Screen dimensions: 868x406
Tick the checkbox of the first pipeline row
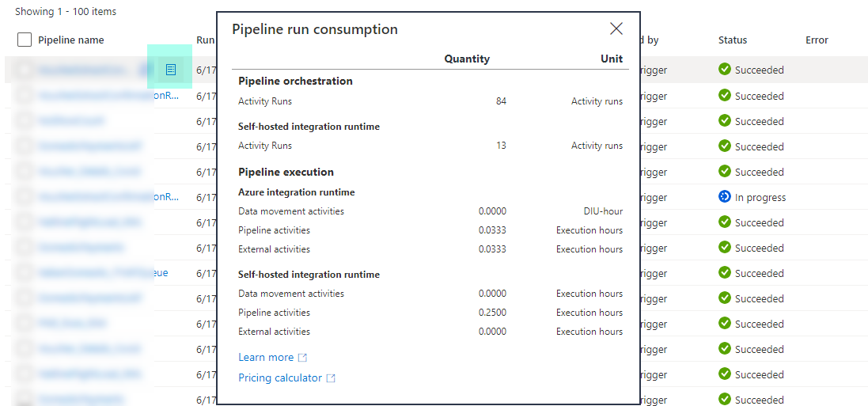pos(25,70)
